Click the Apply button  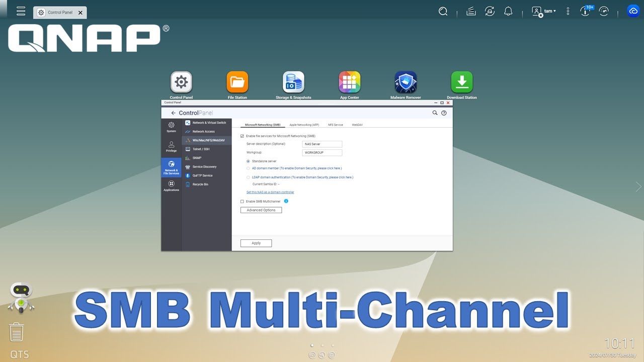point(256,243)
